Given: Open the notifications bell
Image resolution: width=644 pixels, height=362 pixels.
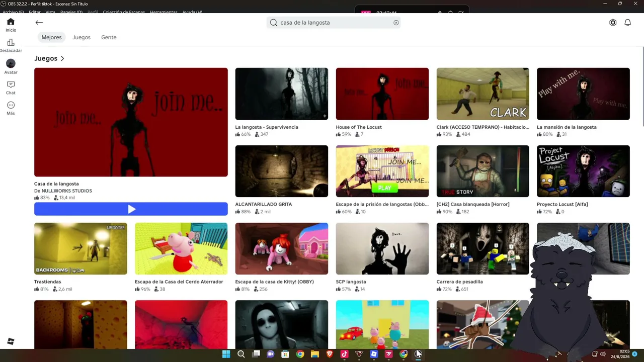Looking at the screenshot, I should coord(628,23).
